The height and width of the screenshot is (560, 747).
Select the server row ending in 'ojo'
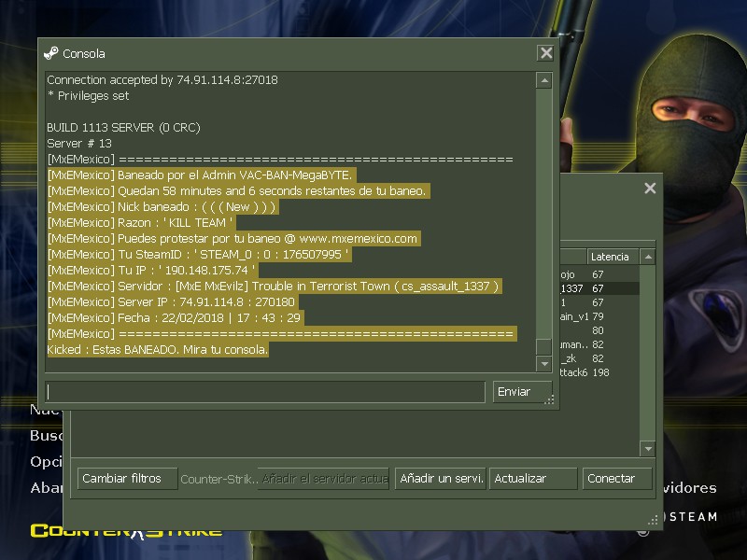pos(599,274)
